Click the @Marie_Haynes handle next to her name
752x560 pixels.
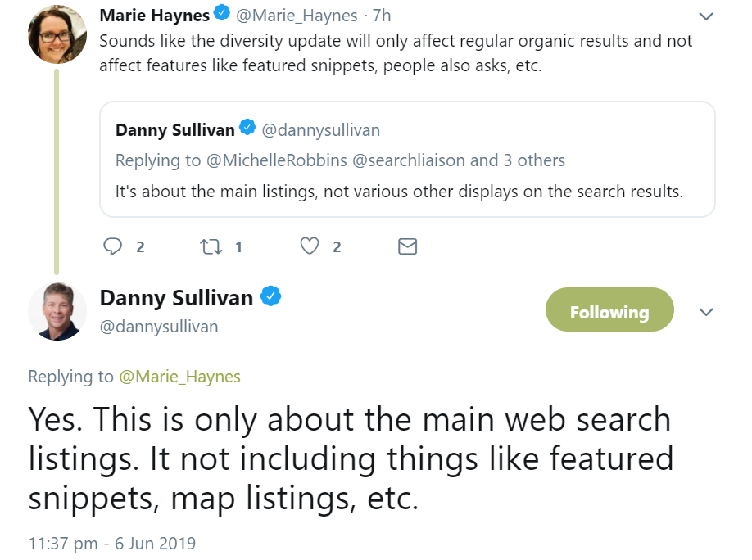297,16
